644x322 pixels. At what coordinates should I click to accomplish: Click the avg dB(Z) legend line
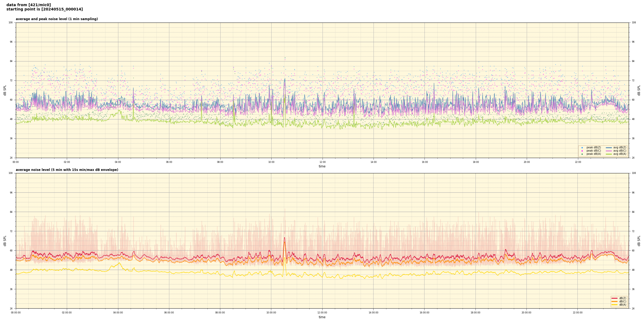(x=609, y=148)
